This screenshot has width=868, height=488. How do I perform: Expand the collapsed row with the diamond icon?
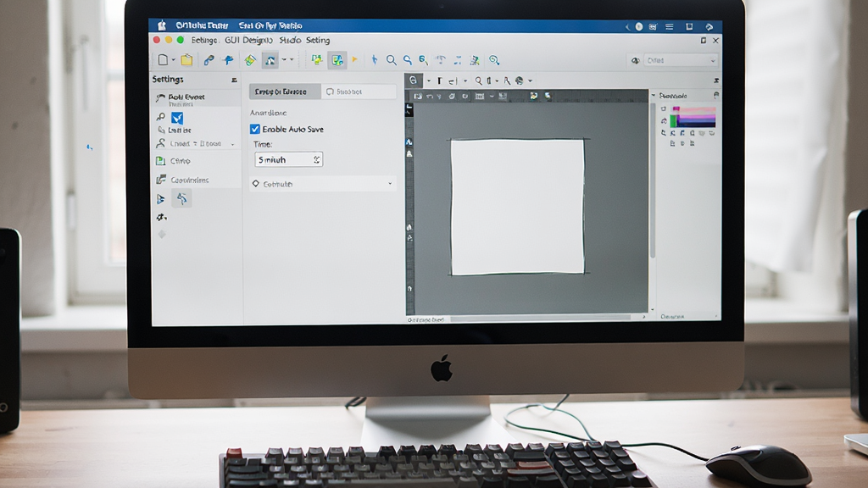click(322, 184)
